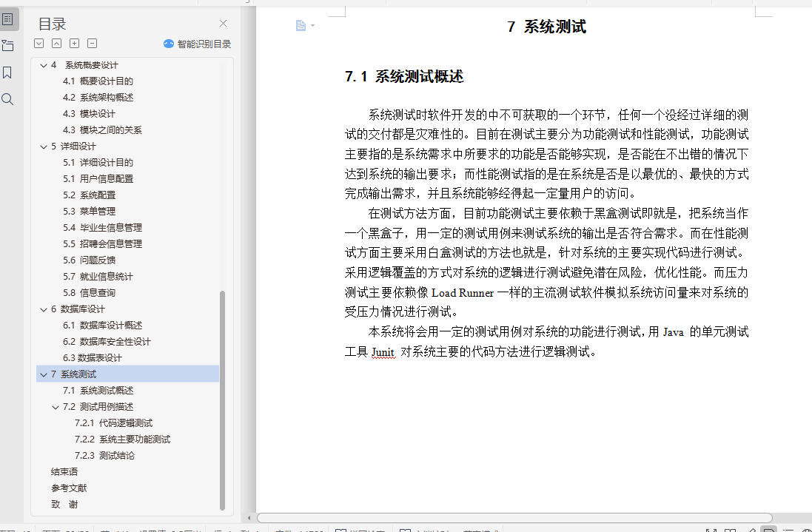Jump to heading 4 系统概要设计
This screenshot has width=812, height=532.
tap(84, 65)
